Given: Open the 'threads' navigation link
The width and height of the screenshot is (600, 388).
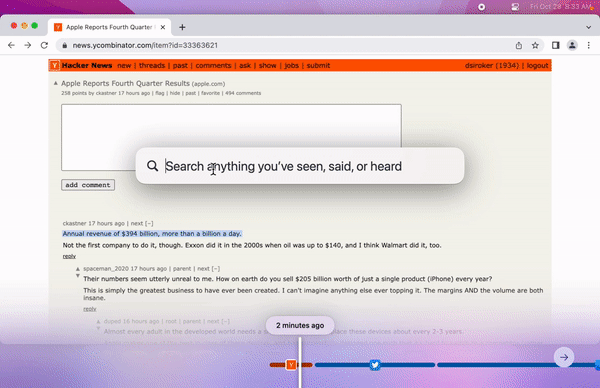Looking at the screenshot, I should click(x=152, y=65).
